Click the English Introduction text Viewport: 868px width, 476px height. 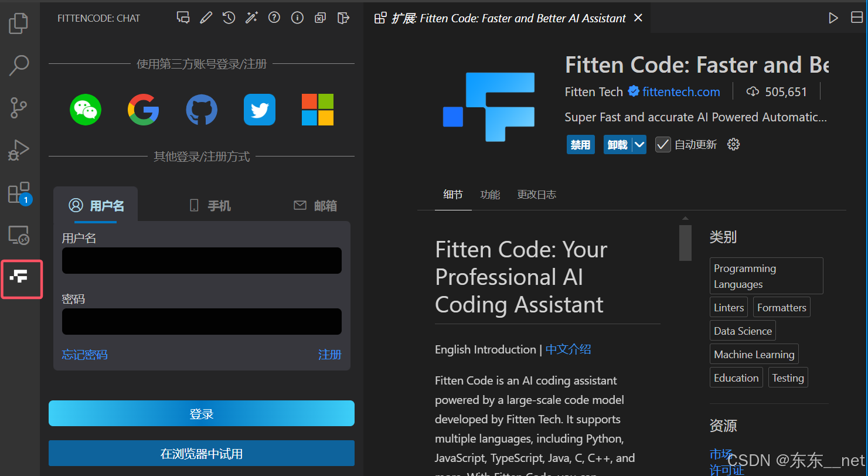pyautogui.click(x=485, y=349)
